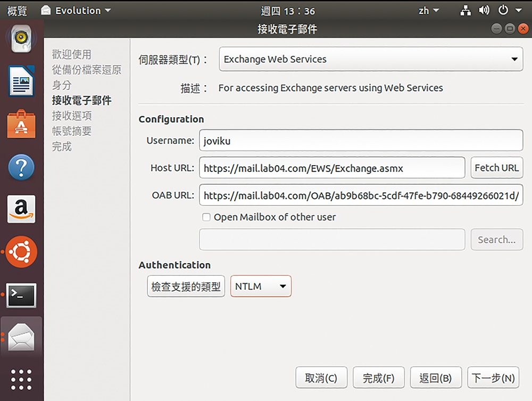Open Ubuntu Software store icon
This screenshot has height=401, width=532.
(21, 124)
